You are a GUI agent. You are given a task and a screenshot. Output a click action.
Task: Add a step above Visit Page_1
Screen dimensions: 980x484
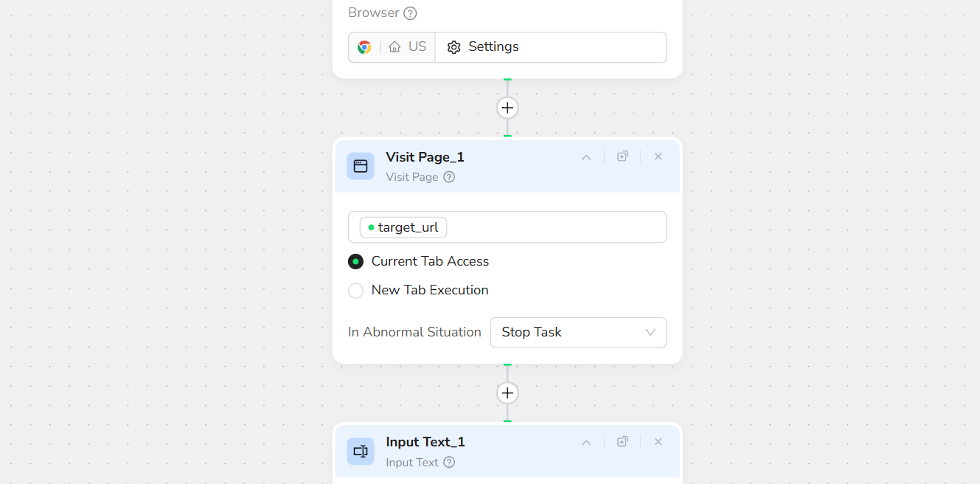(x=507, y=108)
